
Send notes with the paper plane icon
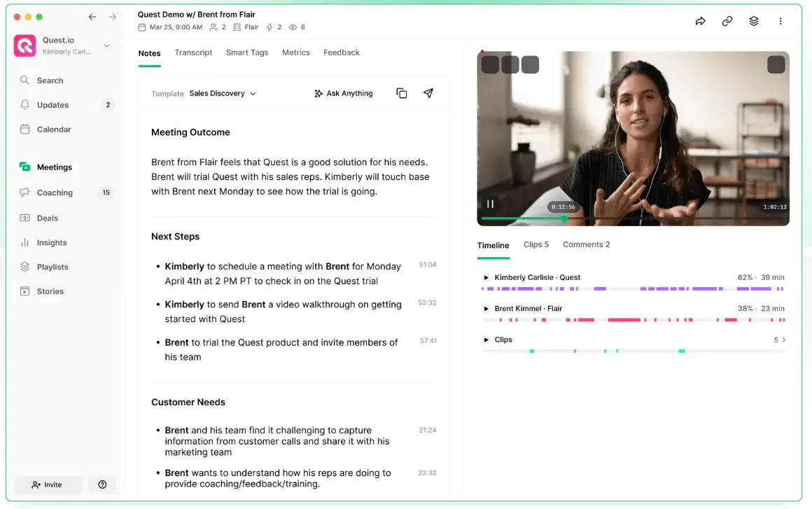(x=428, y=93)
